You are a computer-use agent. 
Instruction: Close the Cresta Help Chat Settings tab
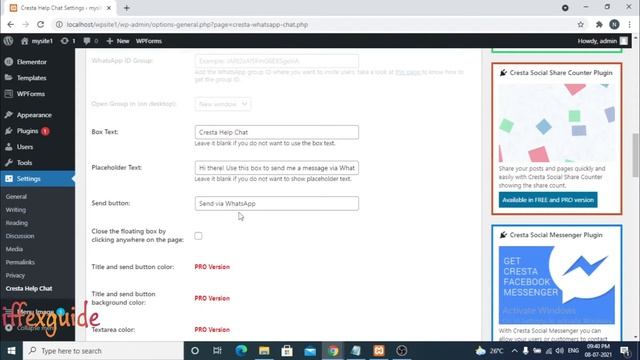109,8
